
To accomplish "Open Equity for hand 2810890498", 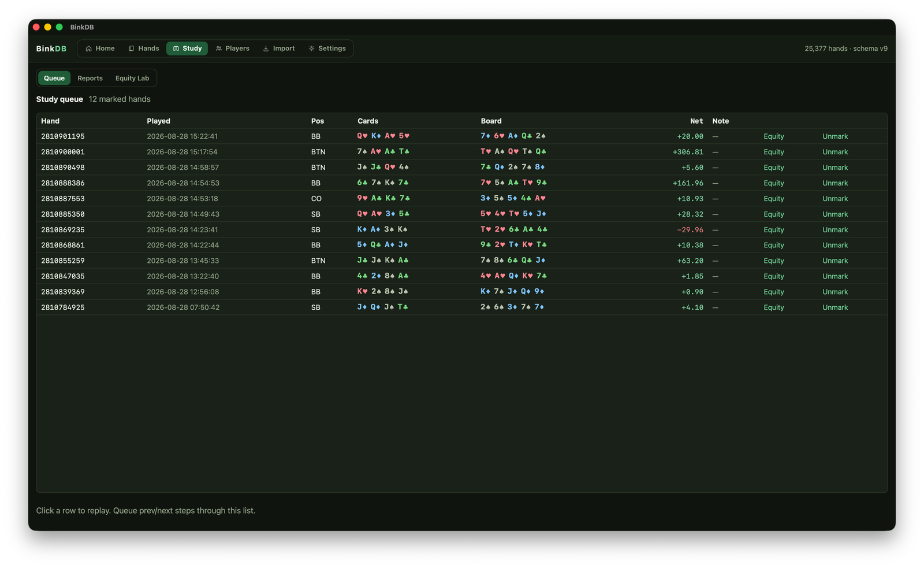I will click(774, 168).
